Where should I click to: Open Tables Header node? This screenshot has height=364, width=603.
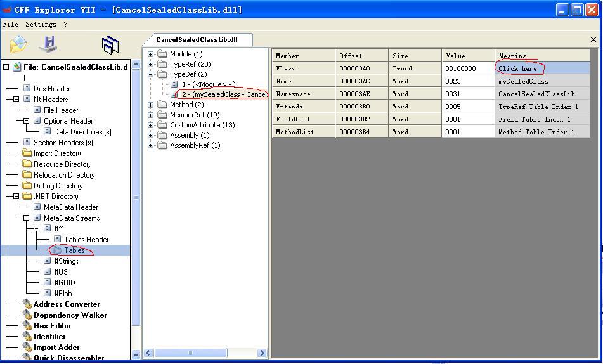click(x=86, y=239)
